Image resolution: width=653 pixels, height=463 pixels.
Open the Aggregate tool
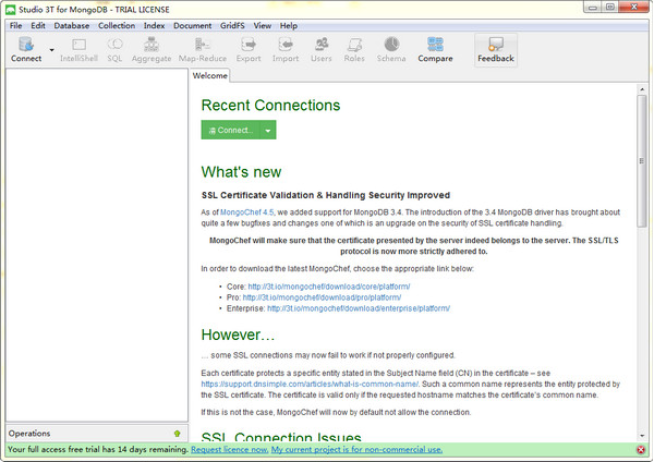151,49
